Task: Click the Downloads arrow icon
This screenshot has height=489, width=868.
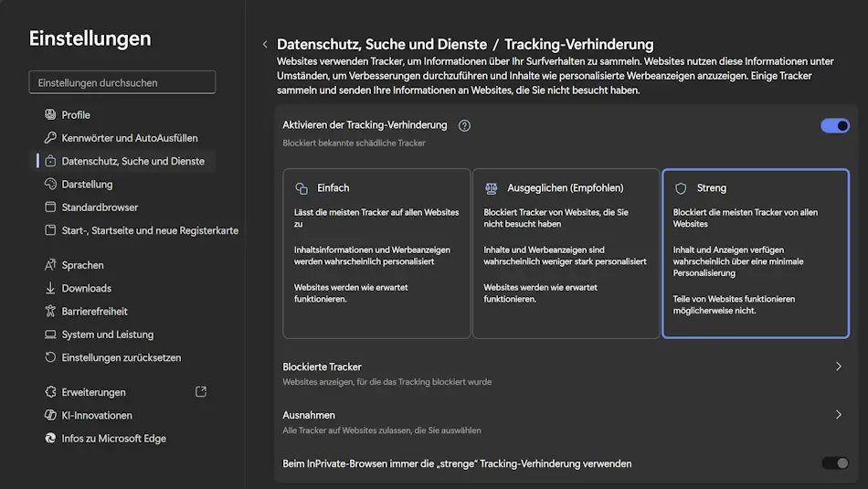Action: 50,288
